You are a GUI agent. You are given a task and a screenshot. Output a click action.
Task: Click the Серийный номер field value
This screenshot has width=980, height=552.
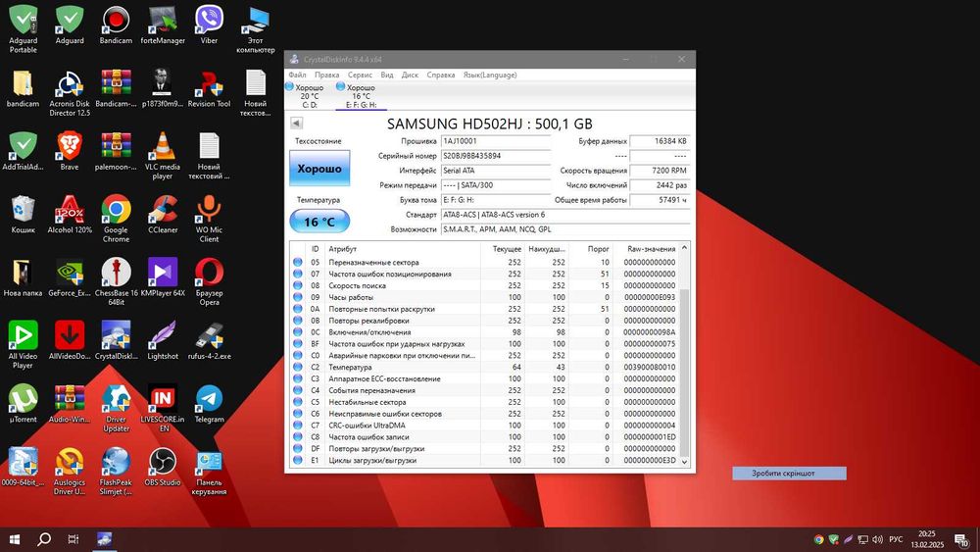(496, 156)
